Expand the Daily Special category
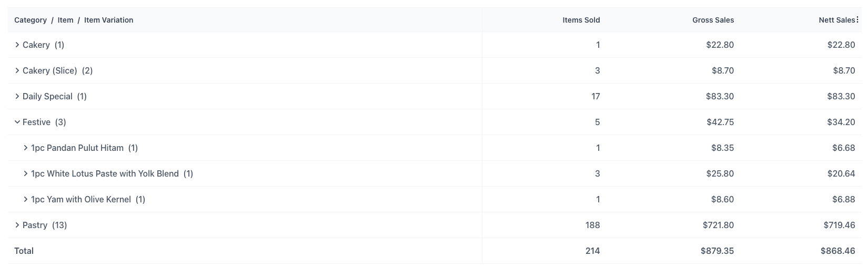This screenshot has height=267, width=868. point(17,97)
